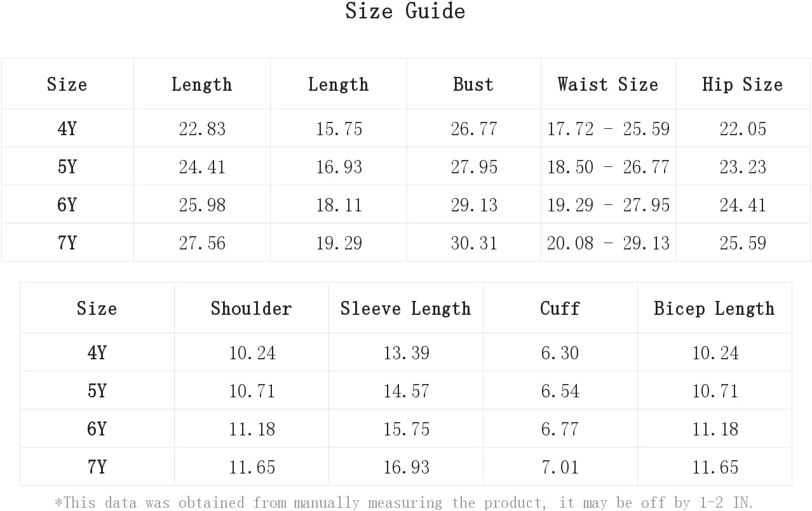Select the 20.08 - 29.13 waist range
The height and width of the screenshot is (511, 812).
608,243
